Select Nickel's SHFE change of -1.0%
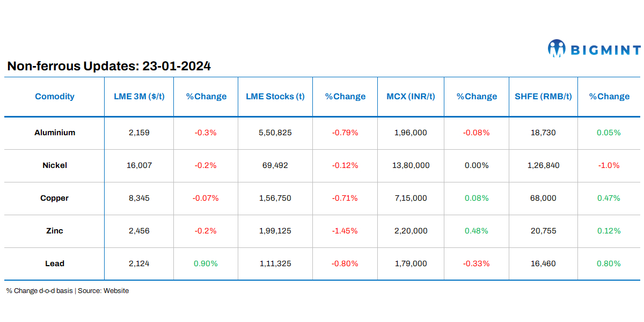This screenshot has width=644, height=322. 609,165
